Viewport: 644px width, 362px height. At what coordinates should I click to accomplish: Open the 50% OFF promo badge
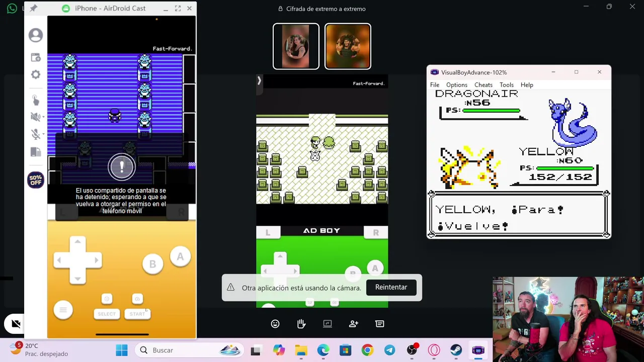(36, 180)
